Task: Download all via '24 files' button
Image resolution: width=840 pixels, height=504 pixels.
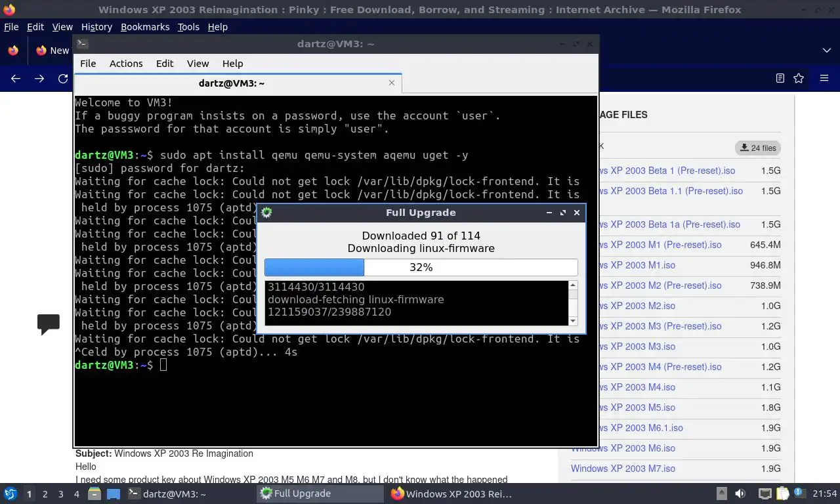Action: click(x=758, y=148)
